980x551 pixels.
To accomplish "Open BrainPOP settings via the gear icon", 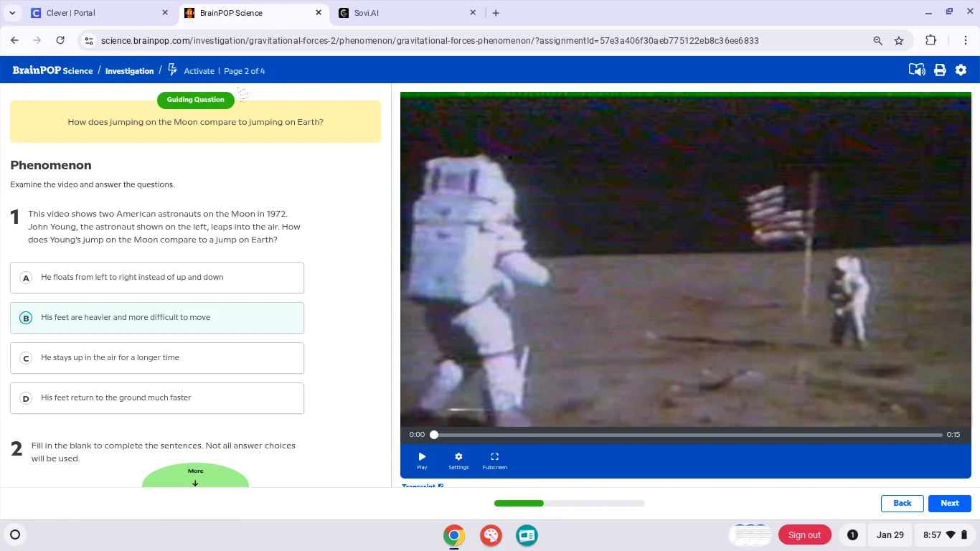I will click(x=961, y=70).
